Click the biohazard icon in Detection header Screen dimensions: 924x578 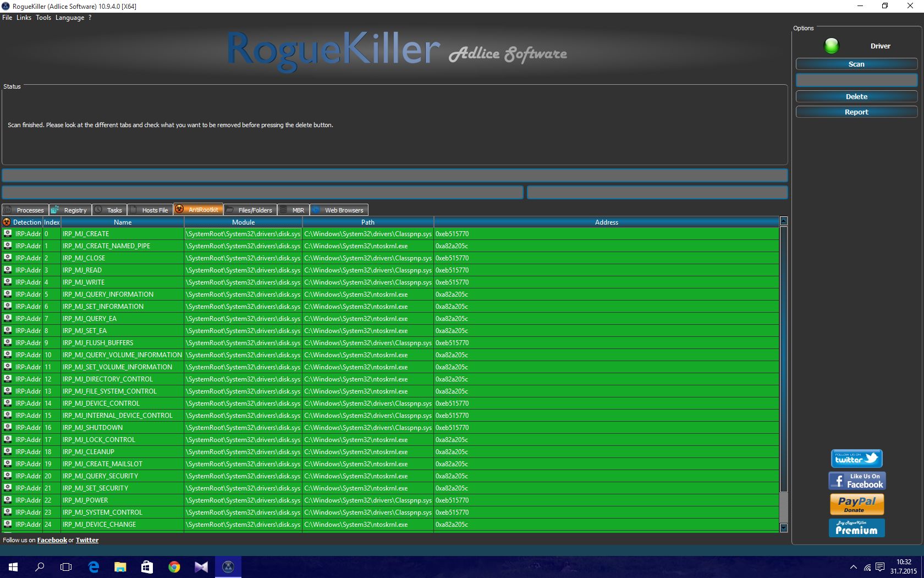point(7,222)
